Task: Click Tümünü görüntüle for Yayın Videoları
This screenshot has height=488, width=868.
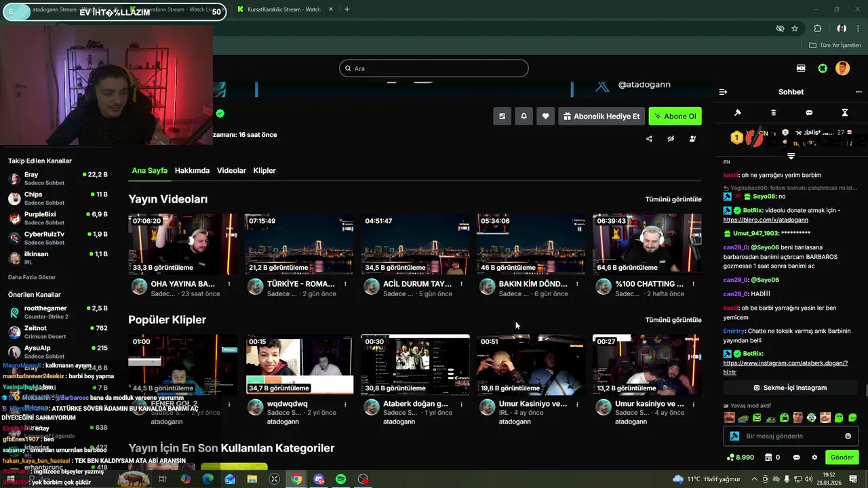Action: point(673,199)
